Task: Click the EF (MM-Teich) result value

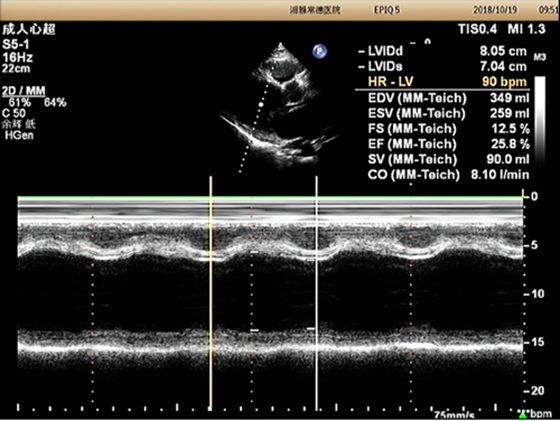Action: tap(510, 144)
